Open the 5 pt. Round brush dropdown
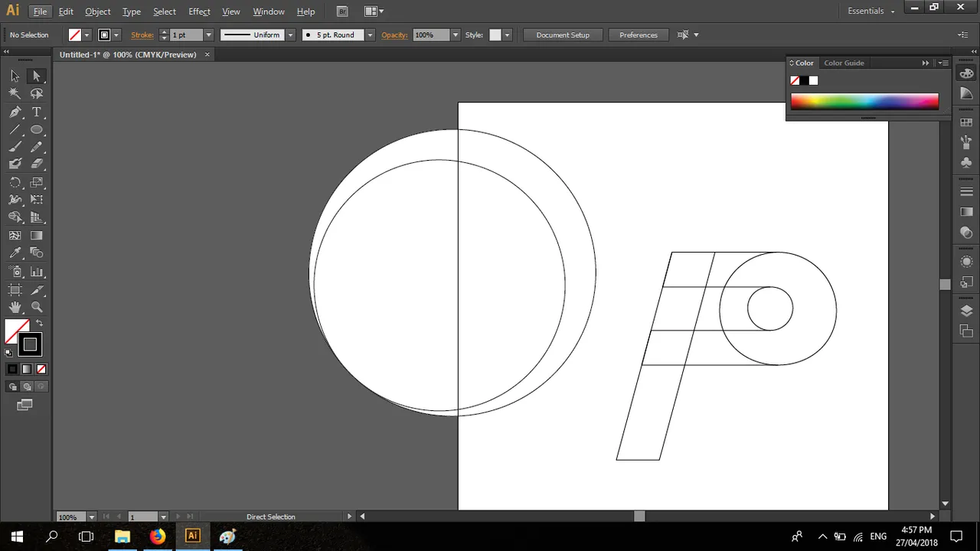 [370, 35]
